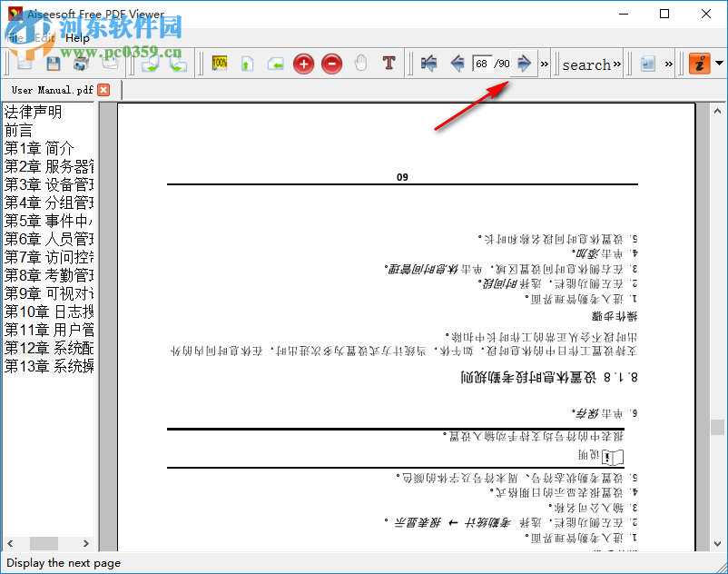The width and height of the screenshot is (728, 574).
Task: Print the current PDF document
Action: (x=79, y=64)
